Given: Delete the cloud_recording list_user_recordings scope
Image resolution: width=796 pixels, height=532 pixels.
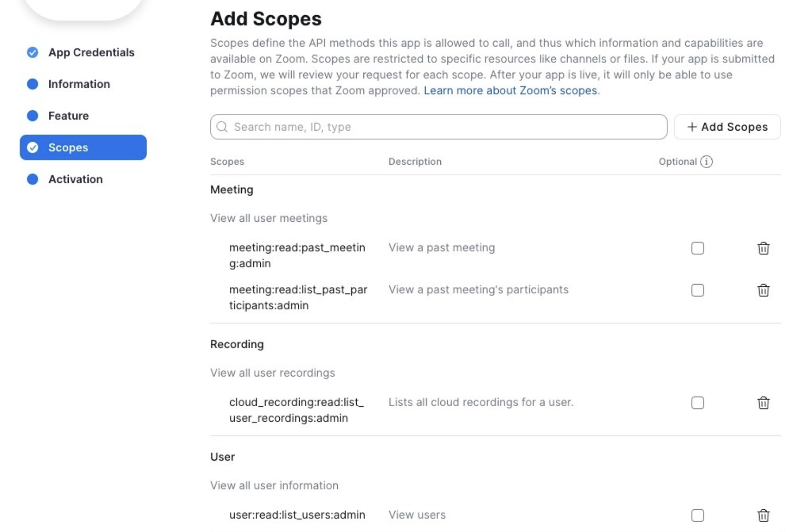Looking at the screenshot, I should pyautogui.click(x=763, y=403).
